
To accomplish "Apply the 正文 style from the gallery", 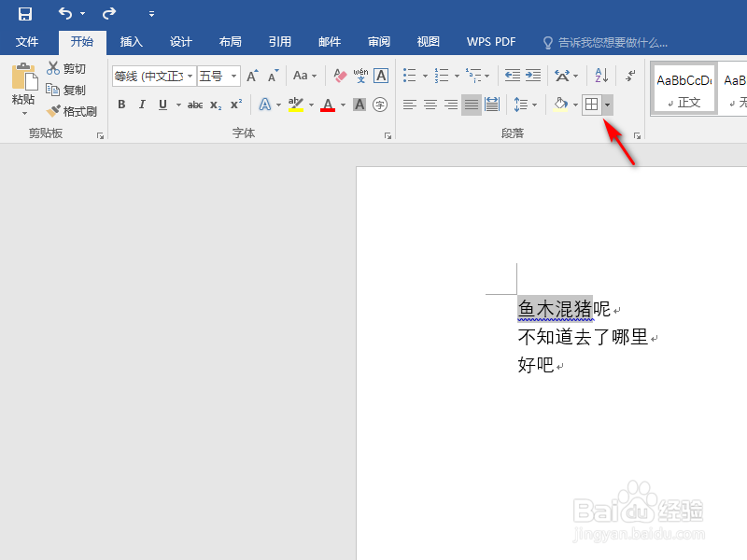I will click(x=683, y=87).
